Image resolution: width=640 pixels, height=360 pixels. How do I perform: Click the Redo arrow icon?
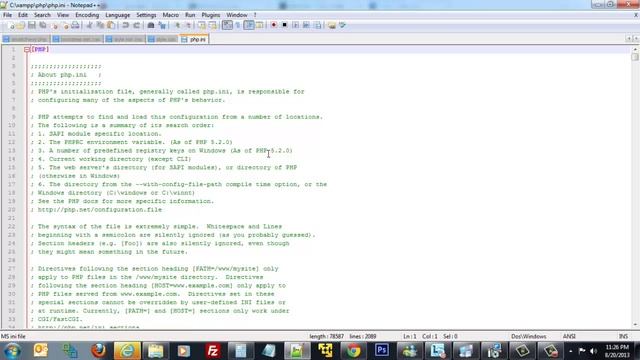[137, 25]
